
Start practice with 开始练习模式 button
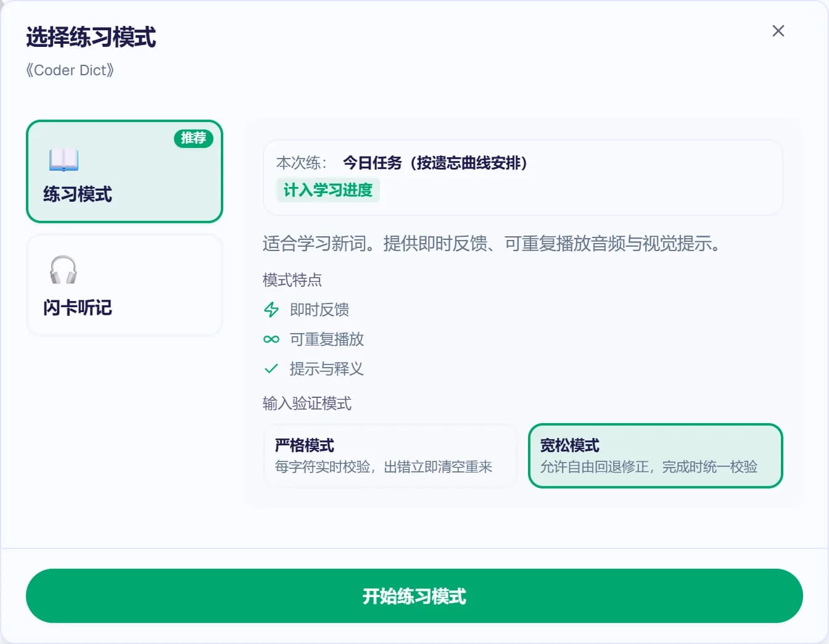pyautogui.click(x=414, y=596)
